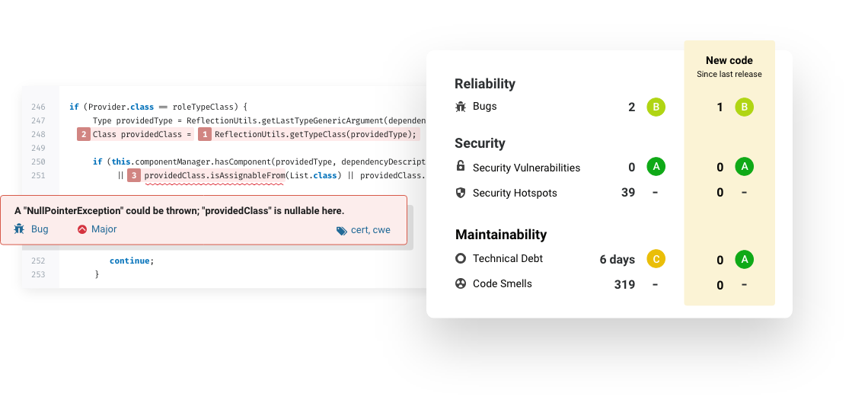Viewport: 868px width, 419px height.
Task: Open the 39 Security Hotspots count
Action: [x=628, y=192]
